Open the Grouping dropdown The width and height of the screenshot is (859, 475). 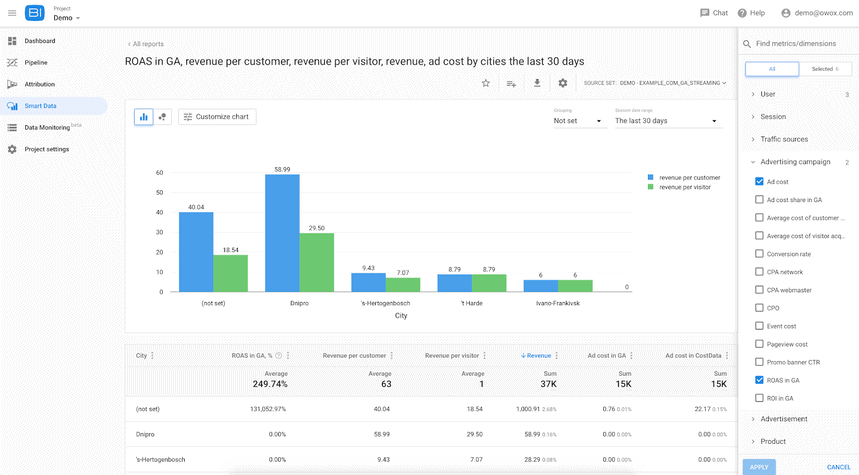pos(578,121)
